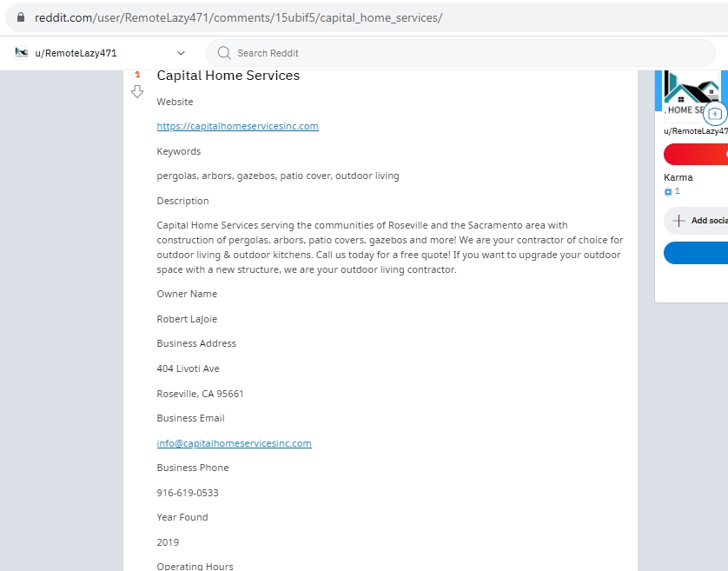Click the Business Email label
Screen dimensions: 728x571
point(191,418)
